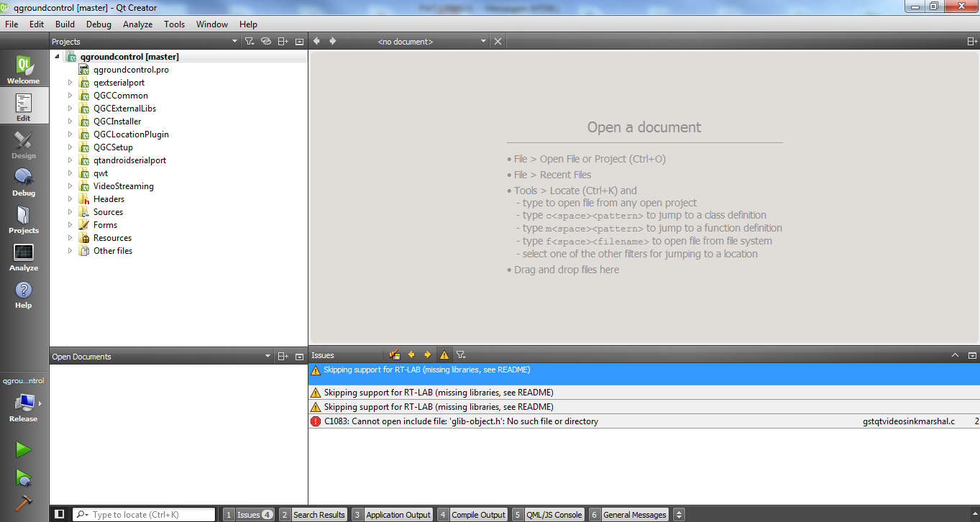Open the Analyze menu
The width and height of the screenshot is (980, 522).
point(137,24)
